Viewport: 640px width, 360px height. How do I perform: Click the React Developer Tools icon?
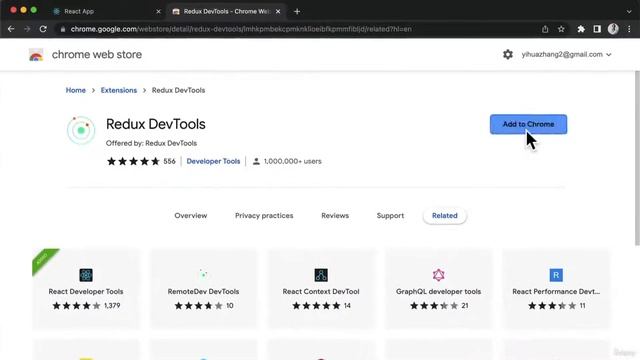pos(86,275)
